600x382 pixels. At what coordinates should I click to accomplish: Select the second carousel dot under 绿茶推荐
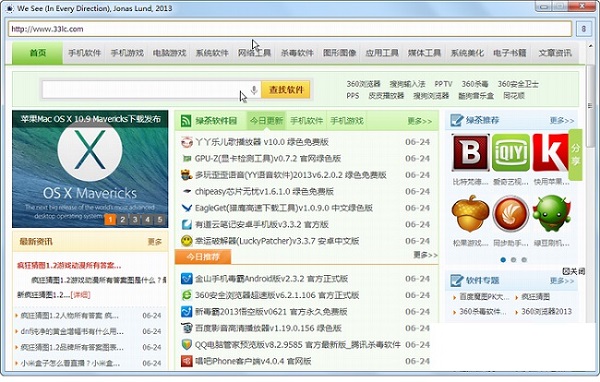click(x=514, y=260)
